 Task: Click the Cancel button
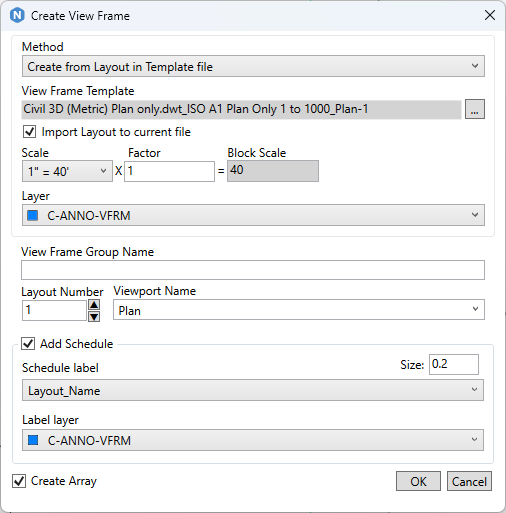469,481
